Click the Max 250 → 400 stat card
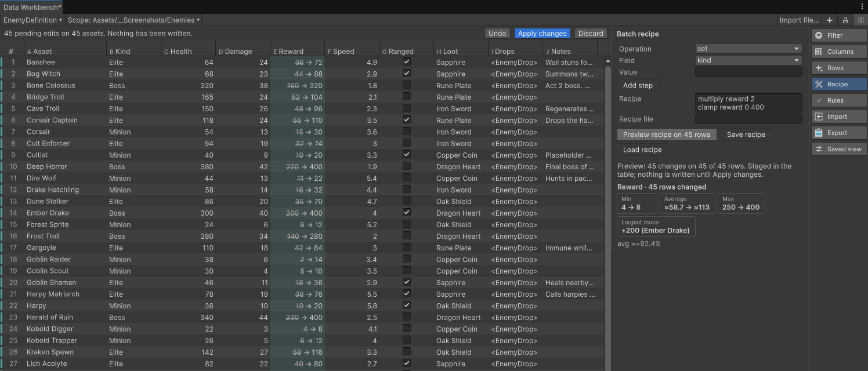868x371 pixels. [x=741, y=203]
